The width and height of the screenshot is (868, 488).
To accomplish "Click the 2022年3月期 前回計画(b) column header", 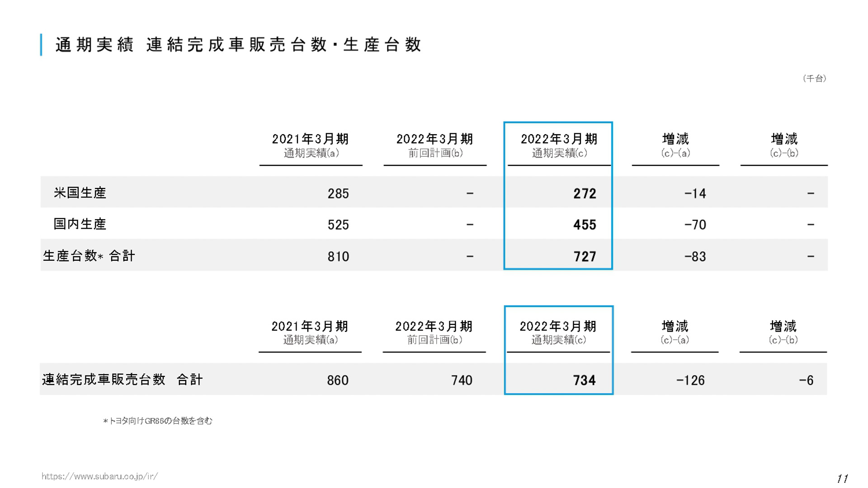I will (x=435, y=145).
